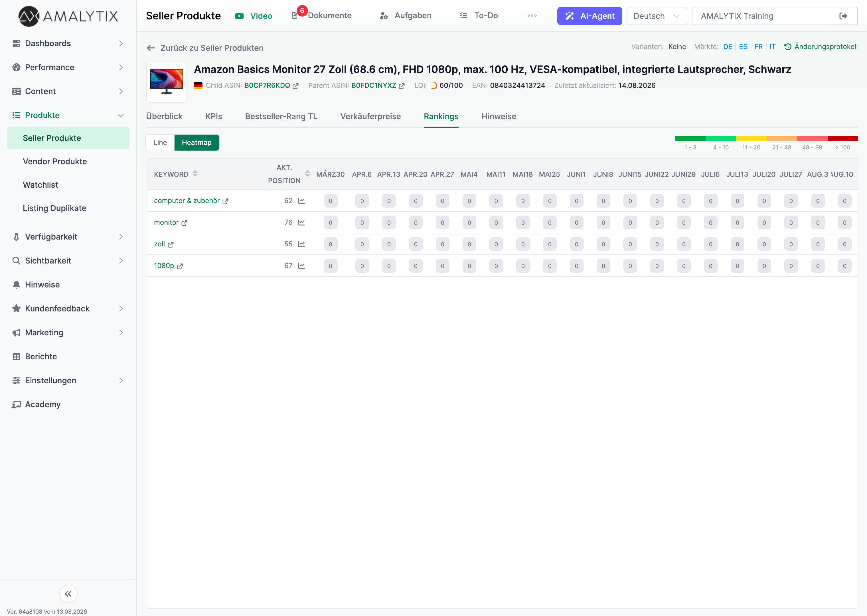
Task: Open Parent ASIN external link icon
Action: pos(402,86)
